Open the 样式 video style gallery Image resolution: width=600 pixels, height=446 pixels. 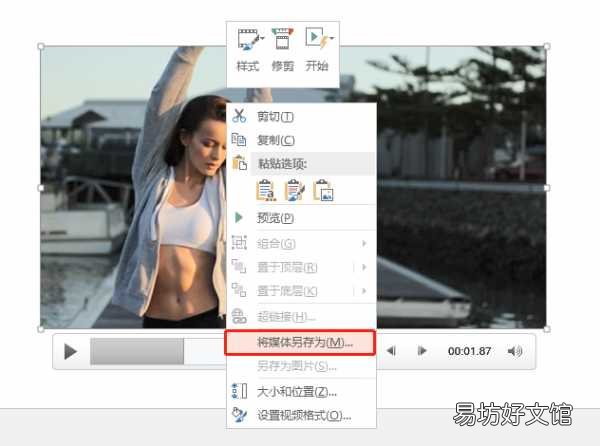pos(248,50)
